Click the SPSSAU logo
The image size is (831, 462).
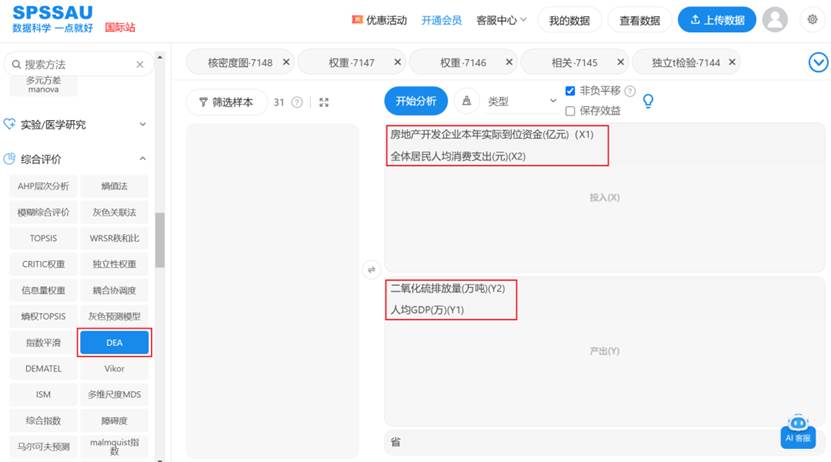coord(52,13)
